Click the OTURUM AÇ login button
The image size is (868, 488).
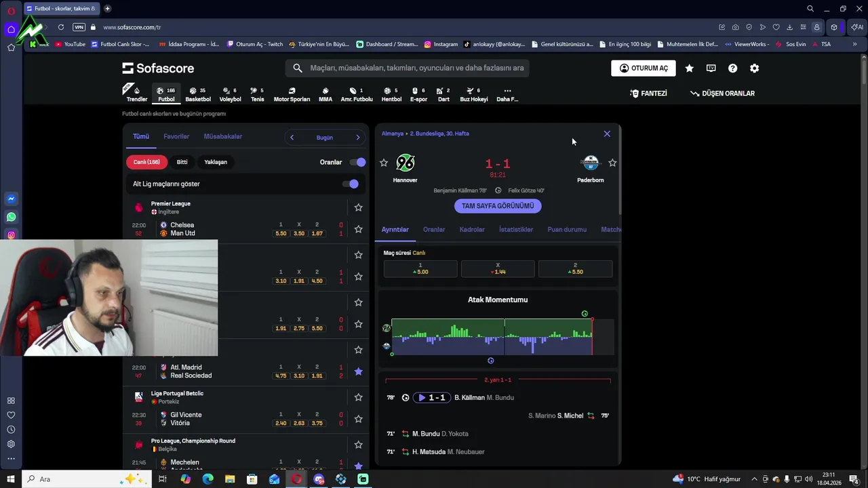point(644,68)
